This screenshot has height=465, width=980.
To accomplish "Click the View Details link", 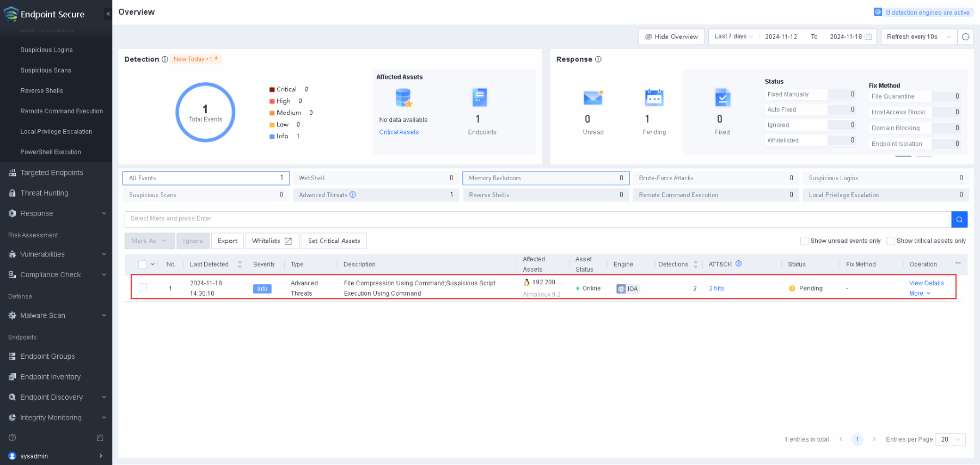I will 926,283.
